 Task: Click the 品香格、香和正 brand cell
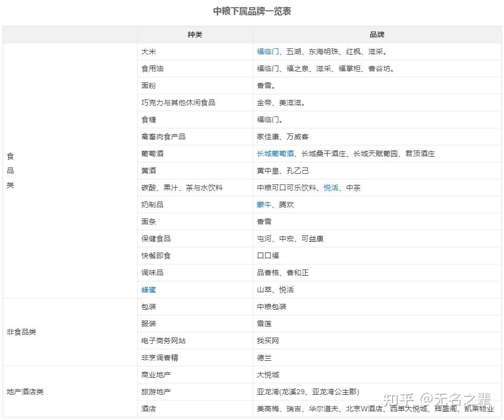378,273
